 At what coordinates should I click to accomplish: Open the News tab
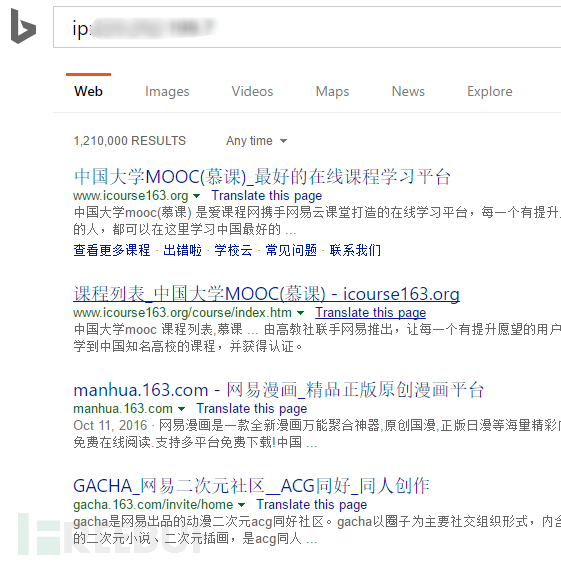point(408,91)
